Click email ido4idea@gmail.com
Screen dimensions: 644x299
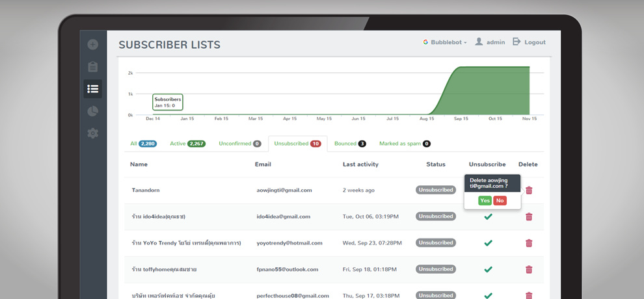pyautogui.click(x=284, y=216)
